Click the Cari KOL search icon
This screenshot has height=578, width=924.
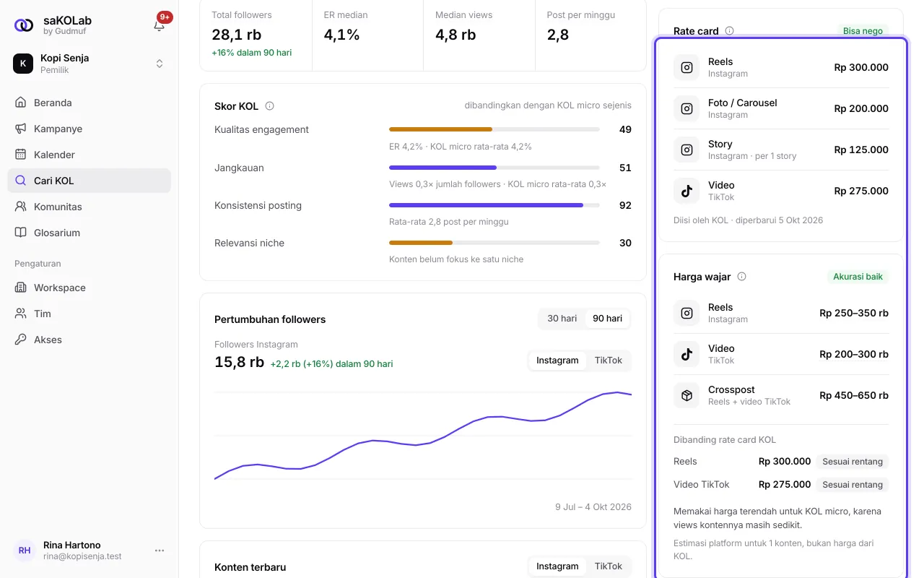(x=21, y=181)
